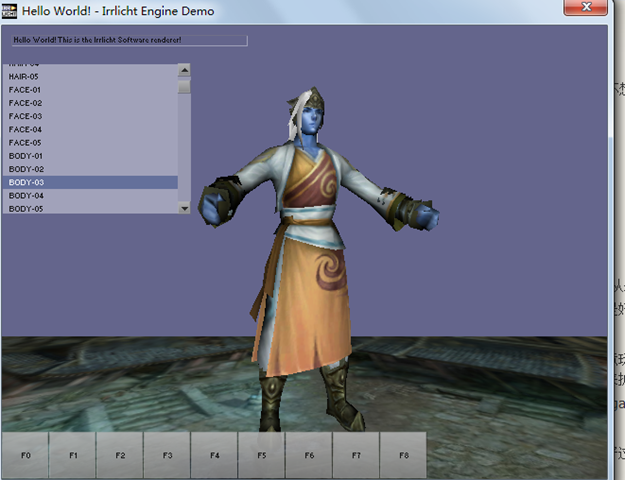Image resolution: width=625 pixels, height=480 pixels.
Task: Click the listbox scrollbar thumb
Action: click(184, 87)
